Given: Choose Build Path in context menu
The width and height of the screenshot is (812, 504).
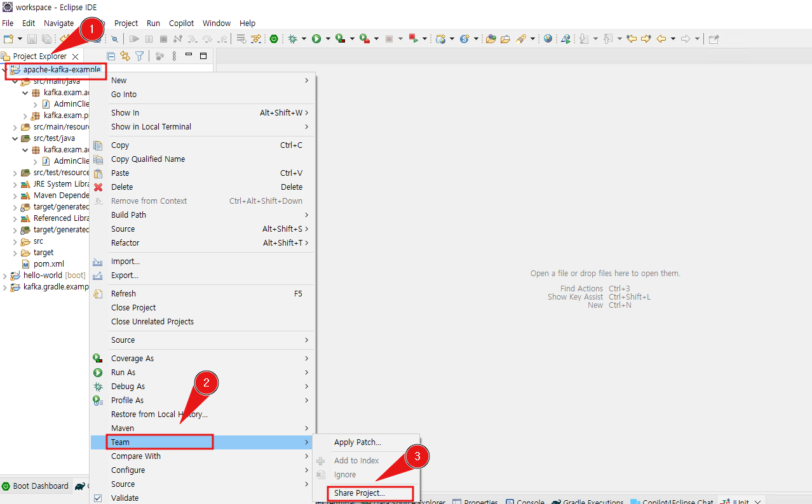Looking at the screenshot, I should tap(202, 215).
